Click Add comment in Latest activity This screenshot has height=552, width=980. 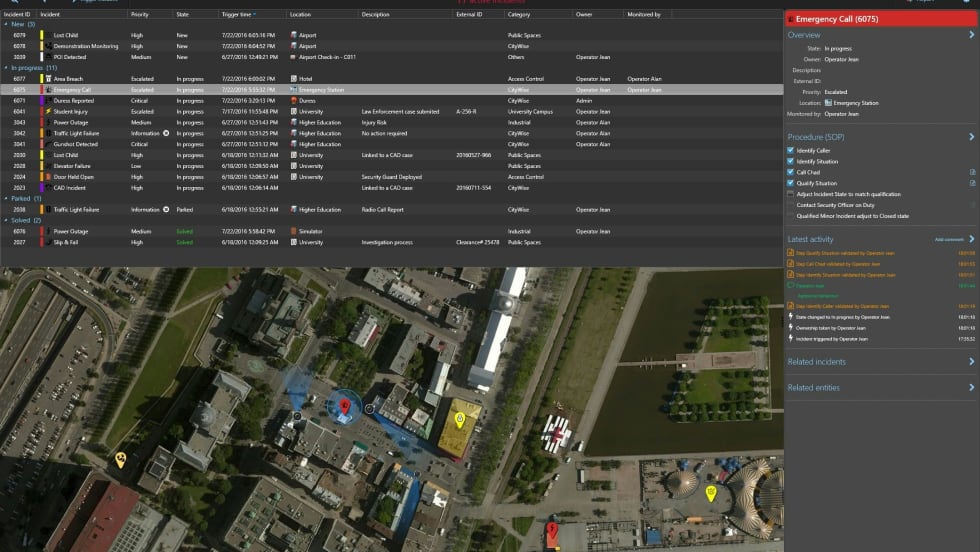tap(948, 240)
